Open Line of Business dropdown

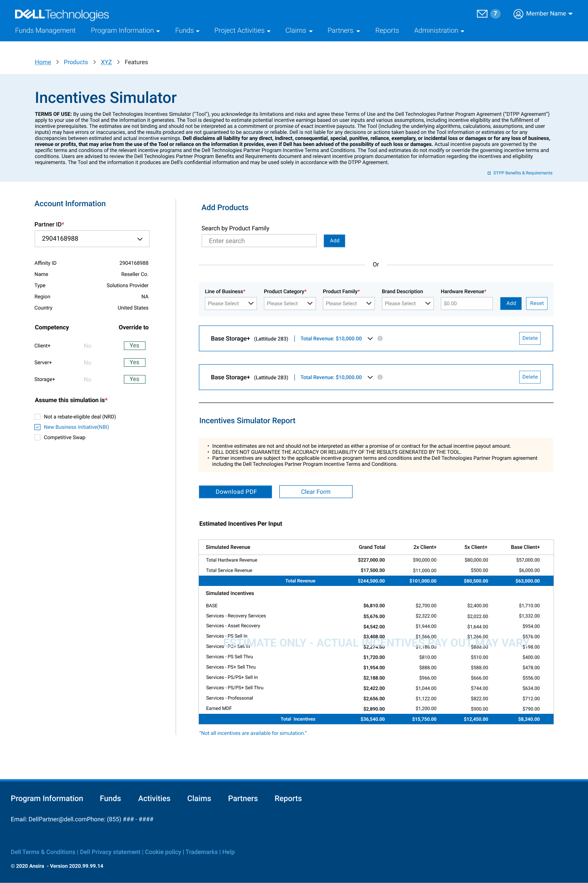tap(231, 304)
